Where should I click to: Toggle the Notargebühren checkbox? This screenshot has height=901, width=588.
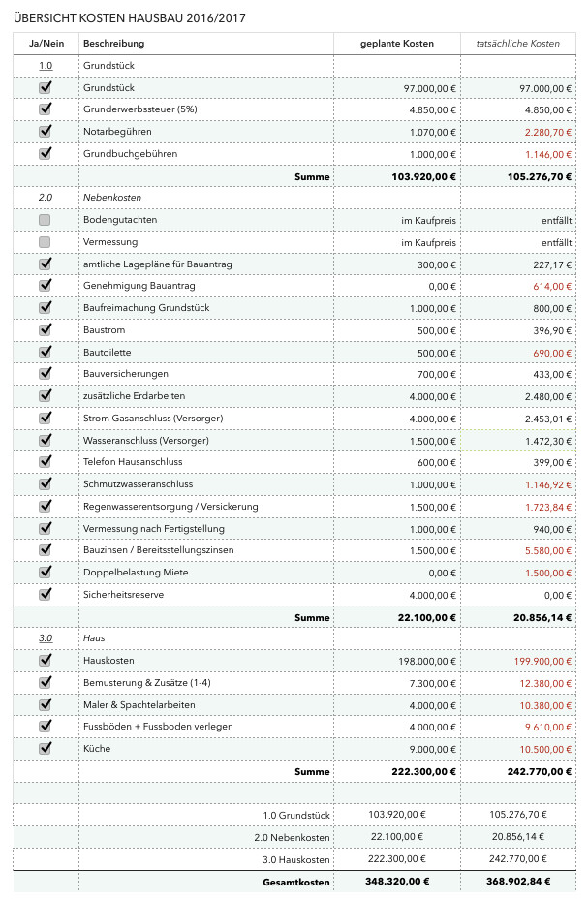point(45,132)
